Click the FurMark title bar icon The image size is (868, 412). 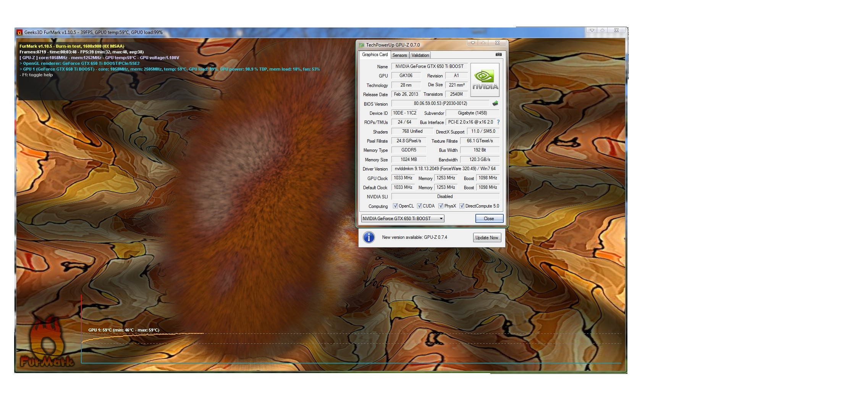pyautogui.click(x=19, y=32)
